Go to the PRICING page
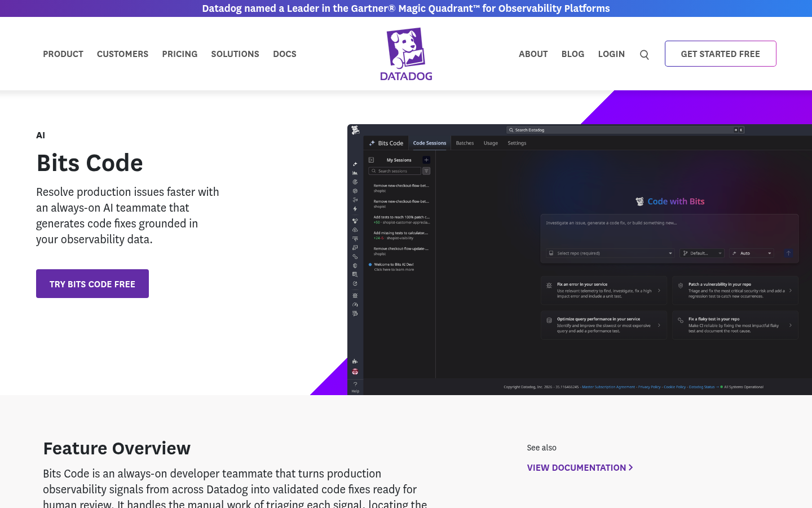Viewport: 812px width, 508px height. point(180,54)
